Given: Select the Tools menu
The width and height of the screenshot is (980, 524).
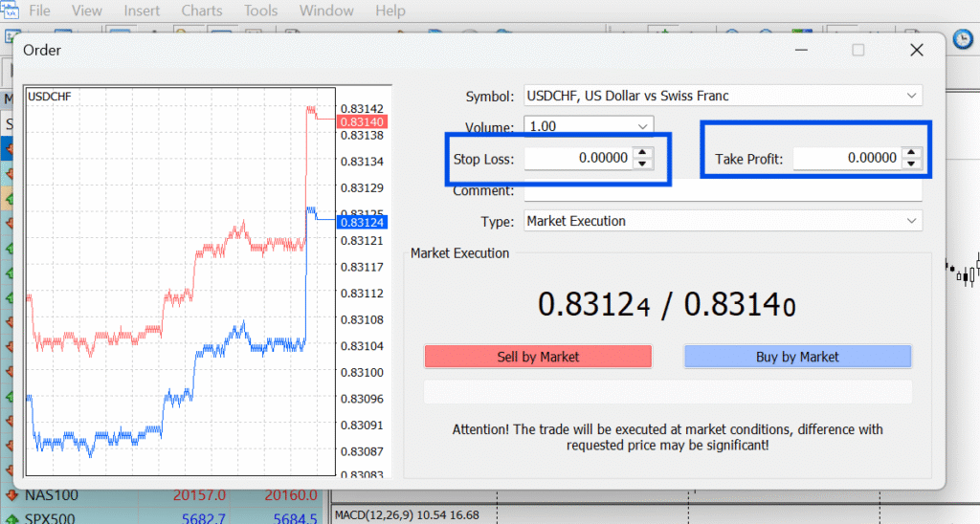Looking at the screenshot, I should (260, 11).
